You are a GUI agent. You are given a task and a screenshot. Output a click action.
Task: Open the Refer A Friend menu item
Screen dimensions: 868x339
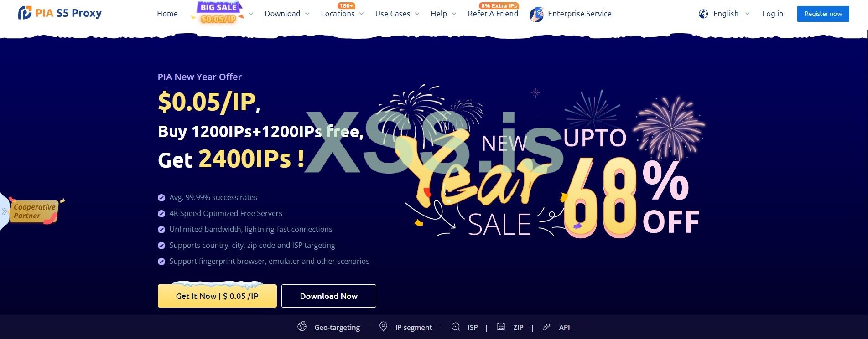click(493, 14)
